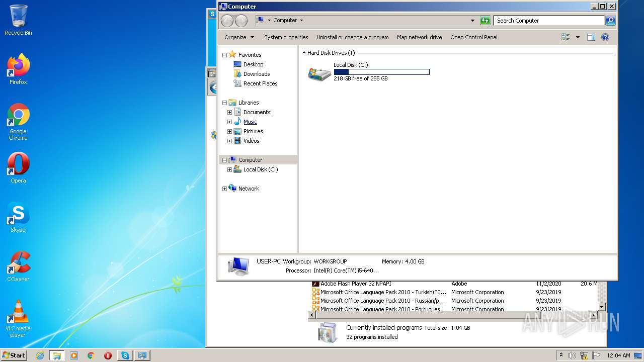
Task: Click the Forward navigation arrow in Computer window
Action: [x=242, y=21]
